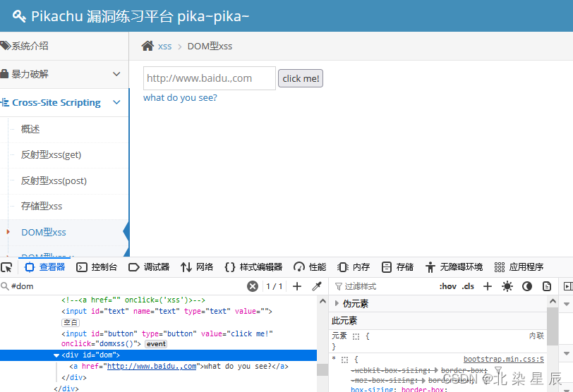Click the storage icon beside 存储
Screen dimensions: 573x392
pos(386,267)
